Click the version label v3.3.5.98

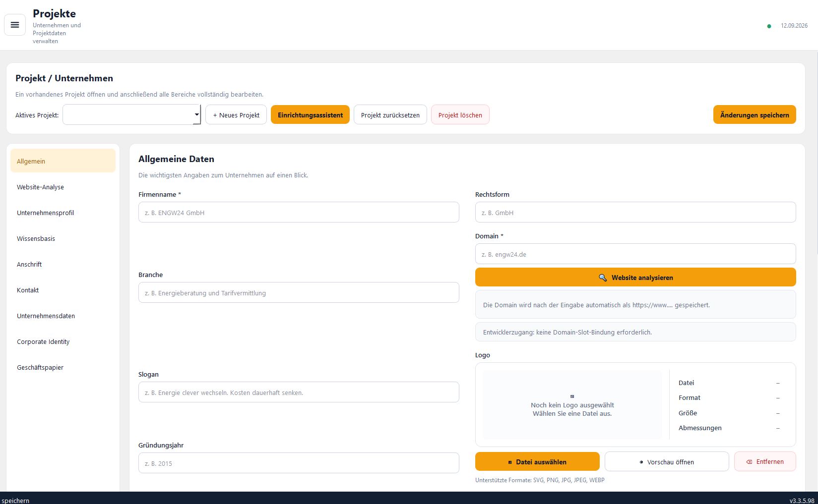click(x=802, y=501)
